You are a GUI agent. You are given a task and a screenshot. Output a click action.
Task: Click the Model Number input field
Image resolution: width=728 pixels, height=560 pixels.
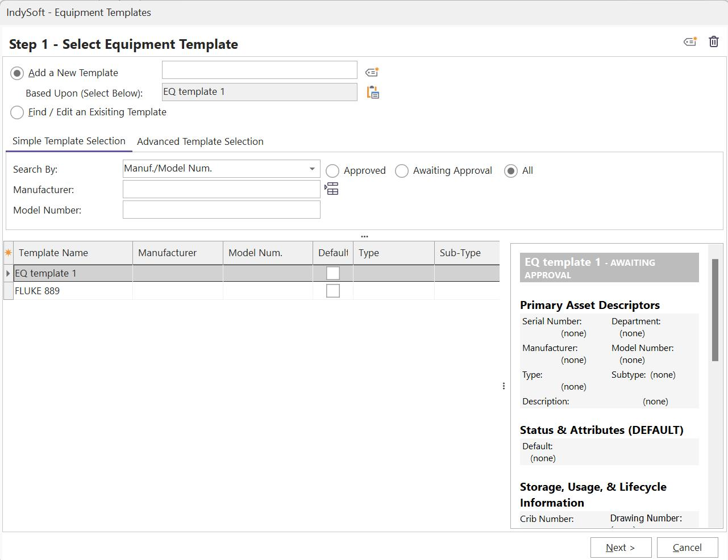coord(221,210)
